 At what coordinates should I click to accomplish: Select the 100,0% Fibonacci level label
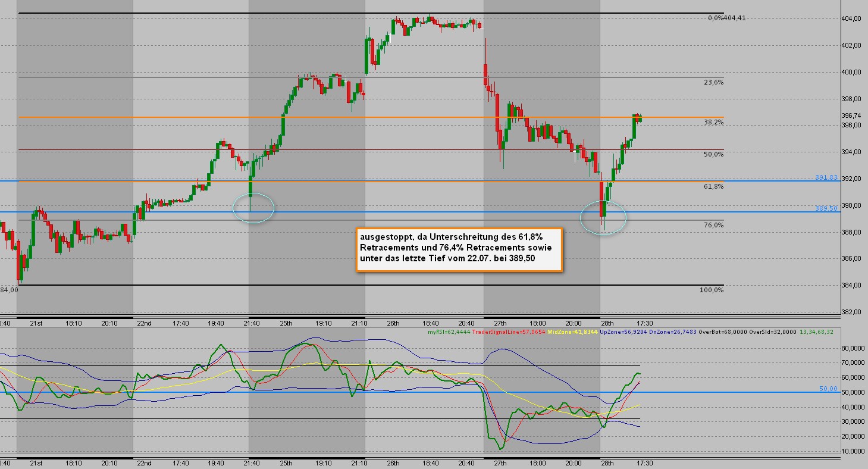click(712, 290)
